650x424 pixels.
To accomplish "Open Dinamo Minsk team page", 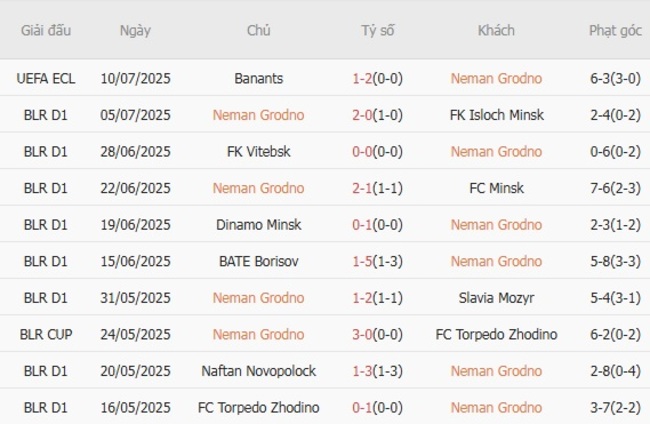I will (x=258, y=225).
